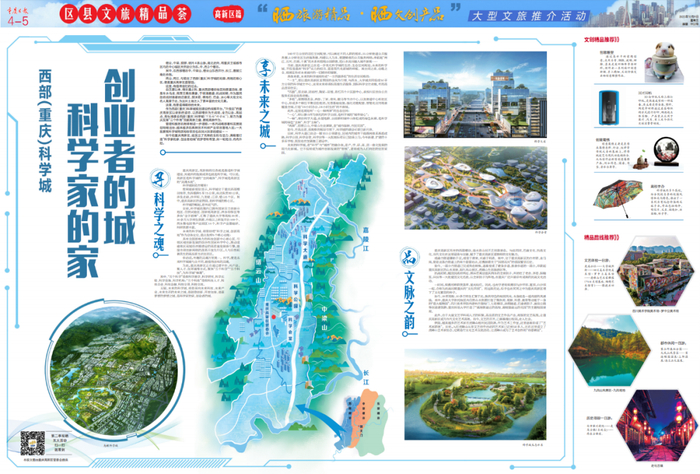Click the '区县文旅精品荟' header title

(125, 14)
